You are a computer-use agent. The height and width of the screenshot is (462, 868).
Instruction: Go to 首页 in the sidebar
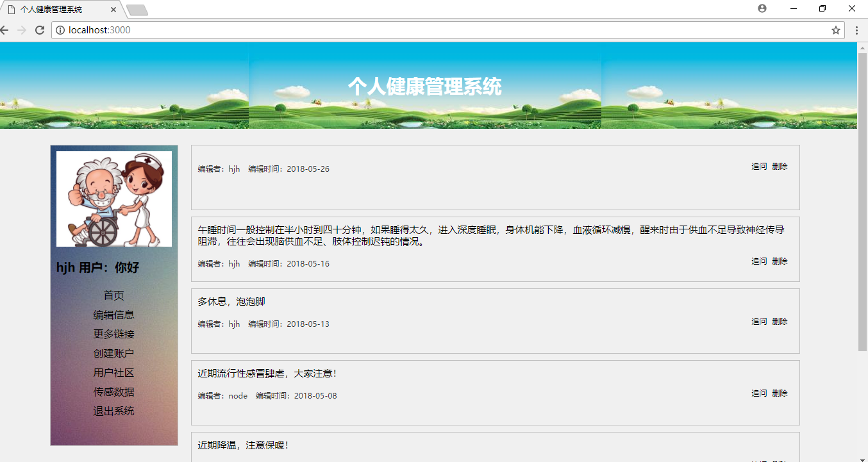(114, 295)
